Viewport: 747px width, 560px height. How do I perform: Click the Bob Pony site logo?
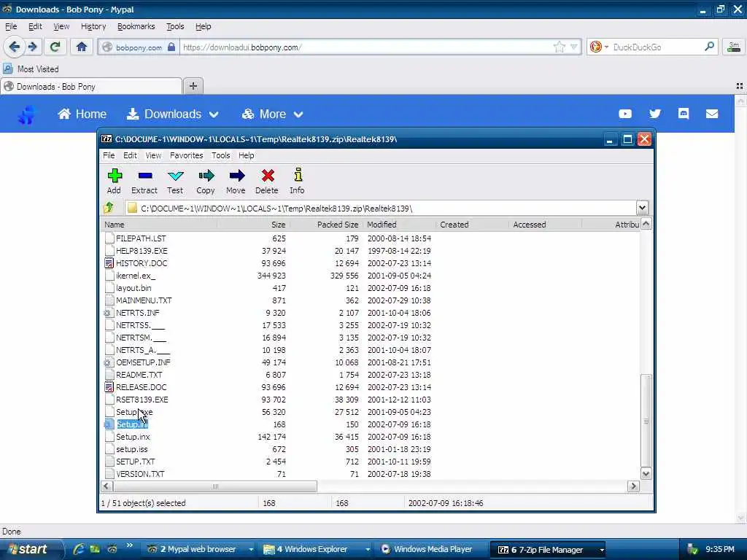(26, 114)
